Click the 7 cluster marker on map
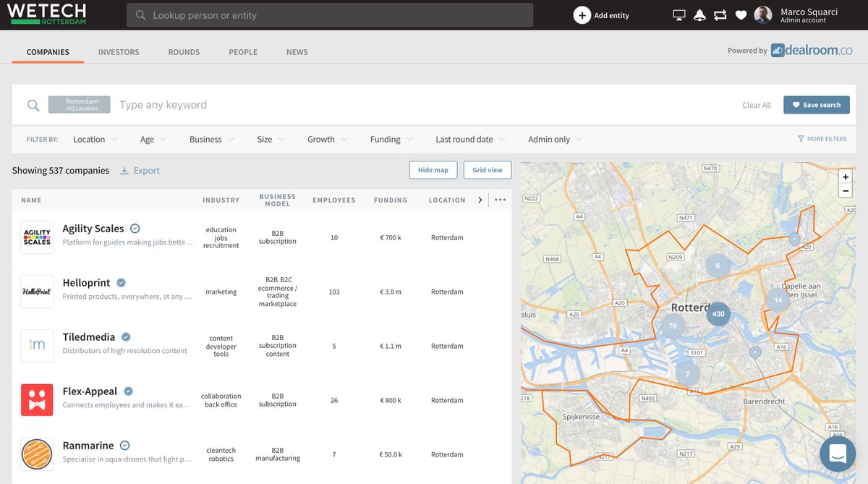Screen dimensions: 868x484 coord(687,374)
